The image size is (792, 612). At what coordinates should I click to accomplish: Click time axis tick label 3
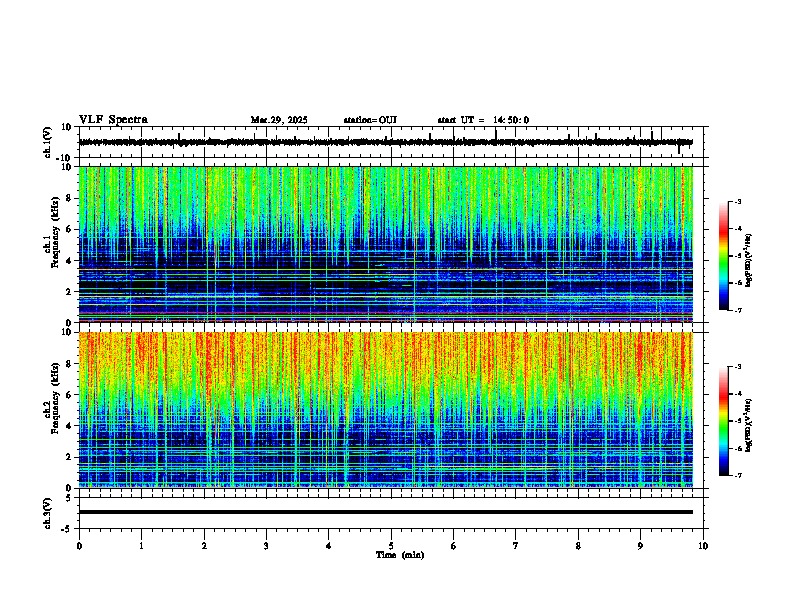click(266, 546)
